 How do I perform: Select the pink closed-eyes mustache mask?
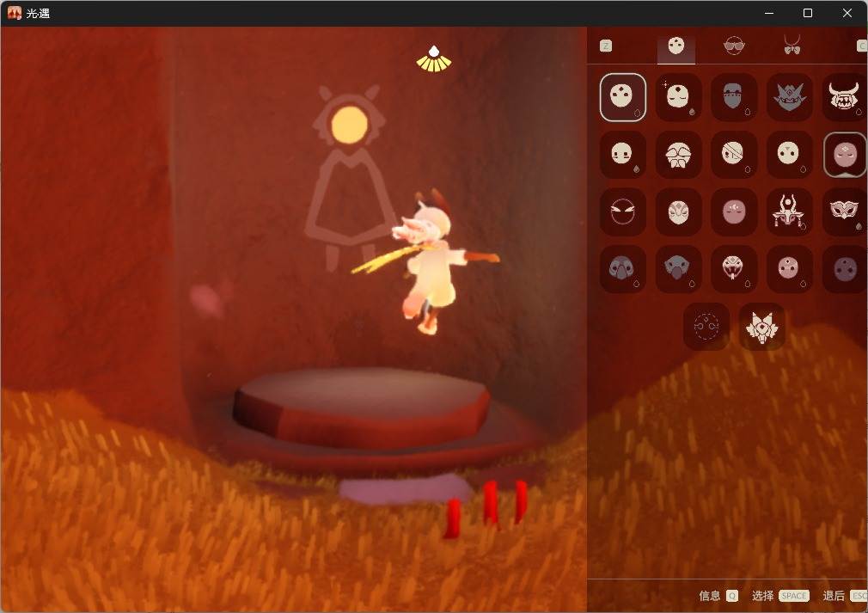click(845, 155)
